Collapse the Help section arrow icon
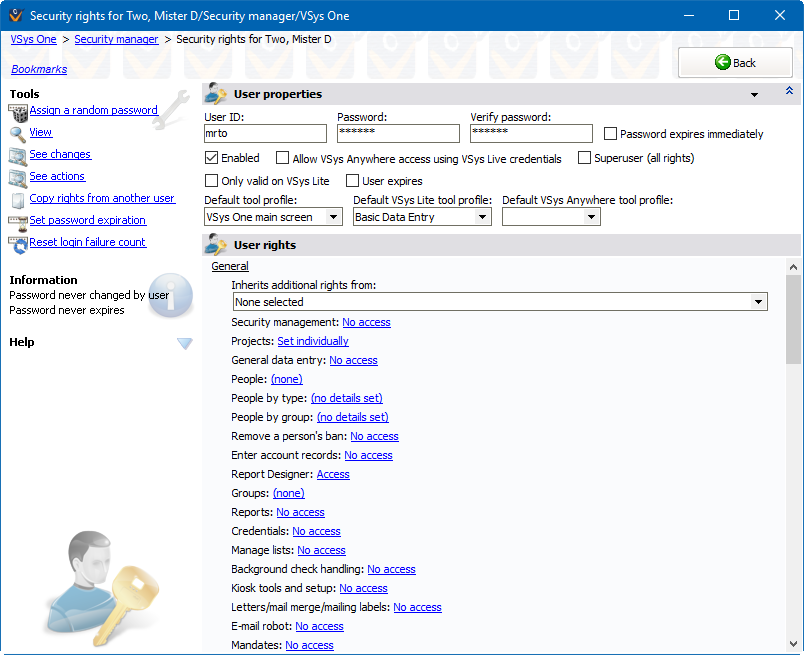Screen dimensions: 804x655 (x=184, y=343)
